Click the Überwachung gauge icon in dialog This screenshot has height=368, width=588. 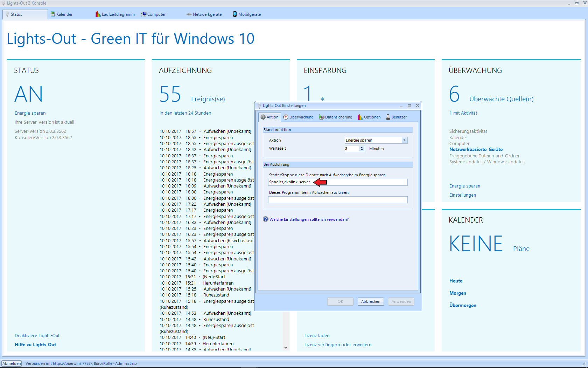[x=286, y=117]
